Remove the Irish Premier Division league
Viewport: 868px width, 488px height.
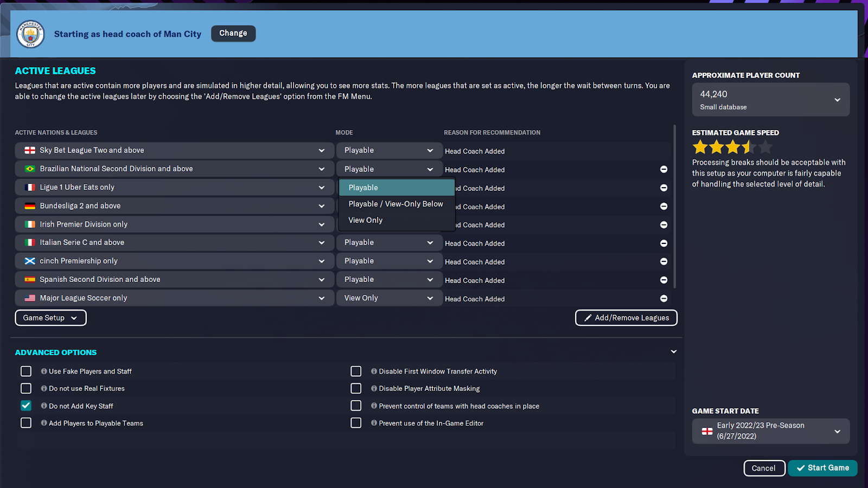[x=663, y=224]
